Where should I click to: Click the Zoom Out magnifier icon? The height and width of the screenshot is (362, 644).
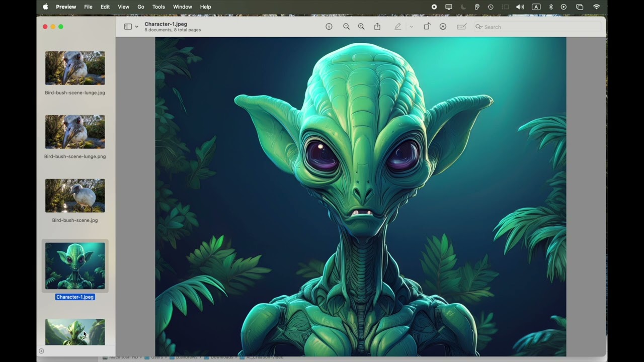346,27
